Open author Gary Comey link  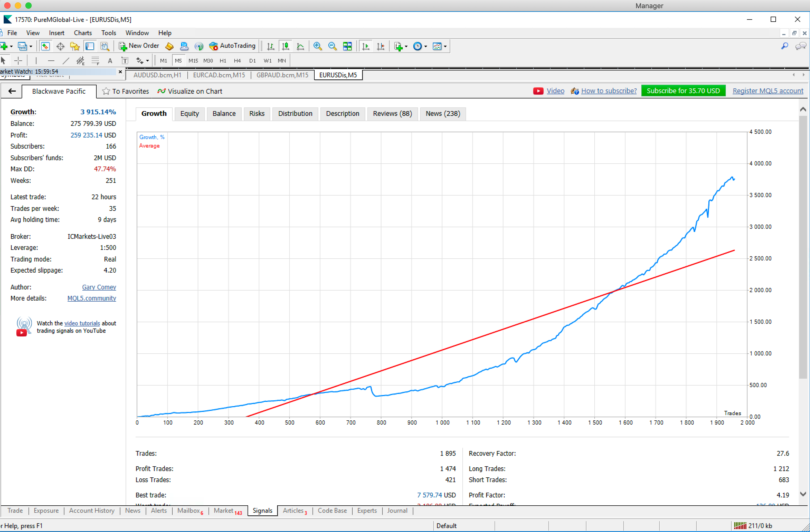[x=99, y=287]
